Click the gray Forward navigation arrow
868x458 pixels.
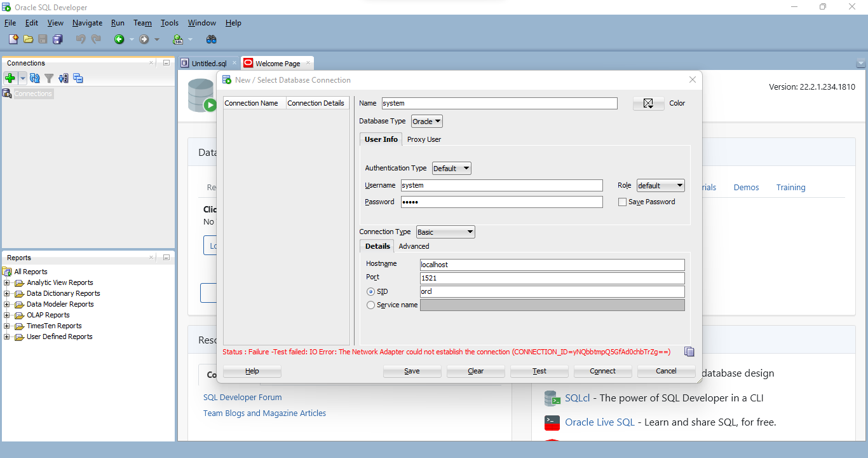point(144,39)
